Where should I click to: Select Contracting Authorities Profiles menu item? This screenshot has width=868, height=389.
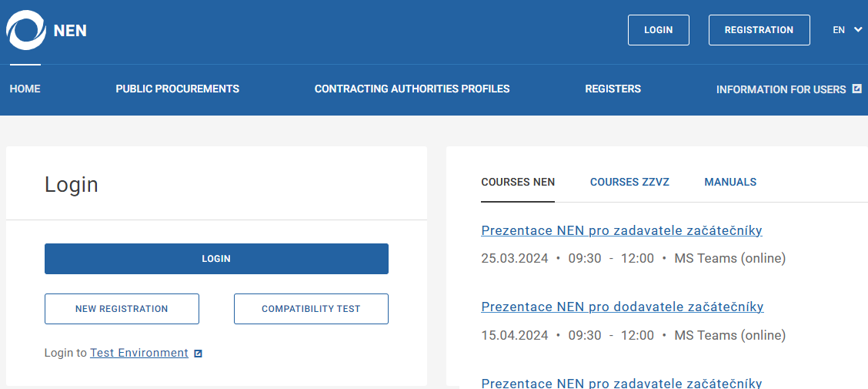412,89
